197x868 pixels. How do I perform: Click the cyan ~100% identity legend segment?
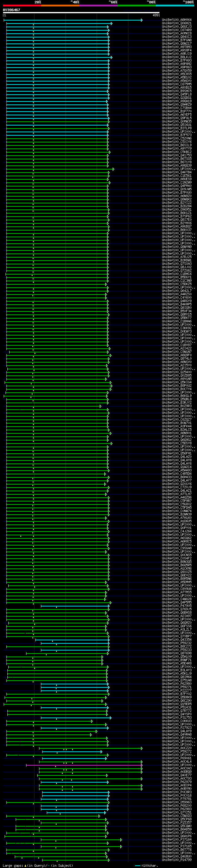tap(175, 6)
